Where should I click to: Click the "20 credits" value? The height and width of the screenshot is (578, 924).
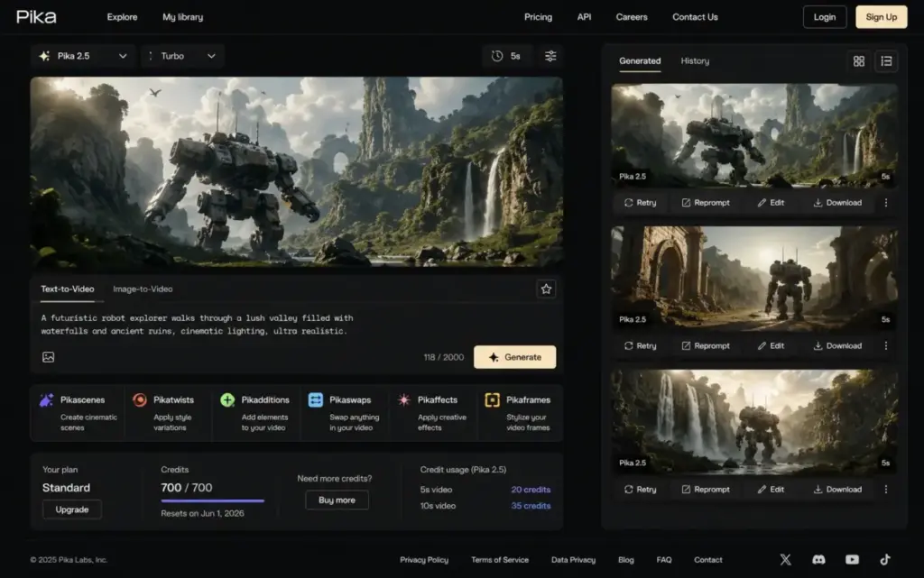click(531, 490)
